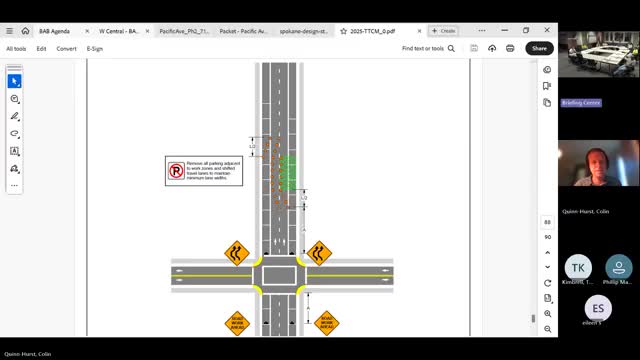
Task: Close the BAB Agenda tab
Action: (87, 31)
